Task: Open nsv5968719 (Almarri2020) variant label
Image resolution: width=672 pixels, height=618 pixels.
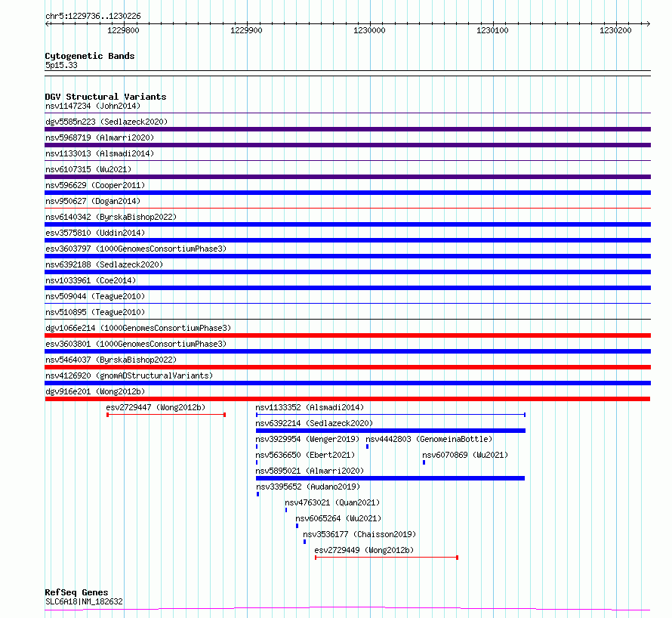Action: (x=100, y=138)
